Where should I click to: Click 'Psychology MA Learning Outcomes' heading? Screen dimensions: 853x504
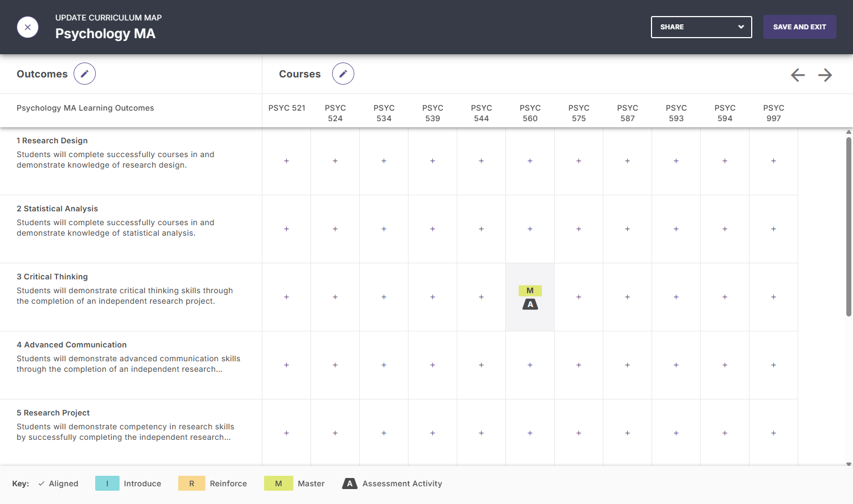point(85,108)
